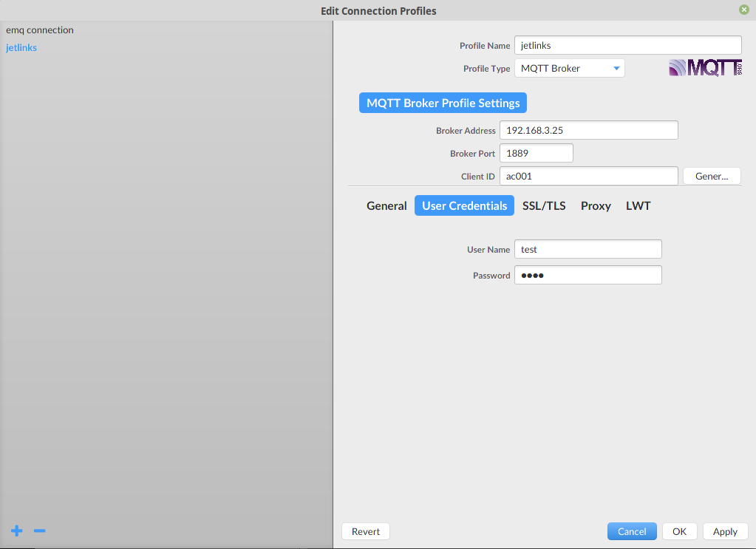Open the User Credentials tab
Viewport: 756px width, 549px height.
coord(464,206)
